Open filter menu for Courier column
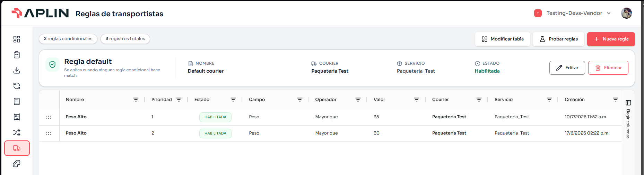 (x=479, y=100)
